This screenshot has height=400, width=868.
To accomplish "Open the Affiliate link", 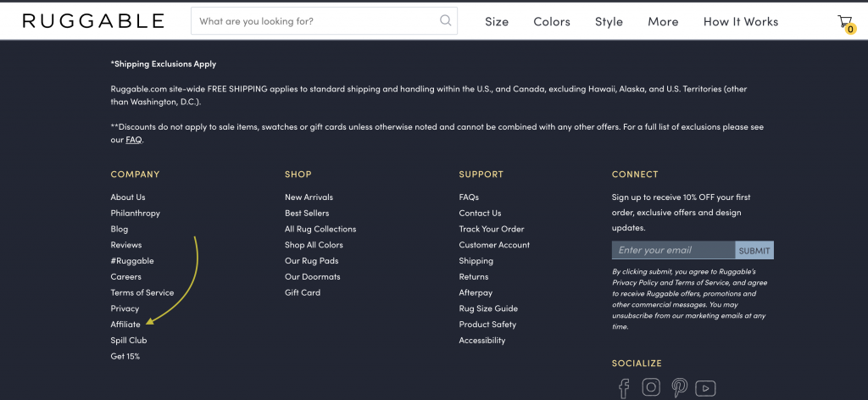I will click(x=125, y=325).
